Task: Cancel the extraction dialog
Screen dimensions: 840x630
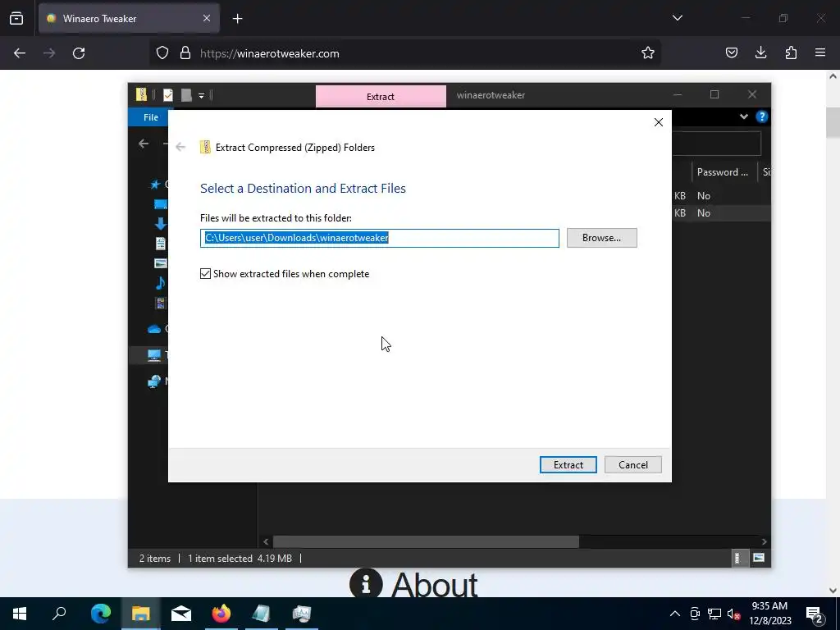Action: (x=632, y=464)
